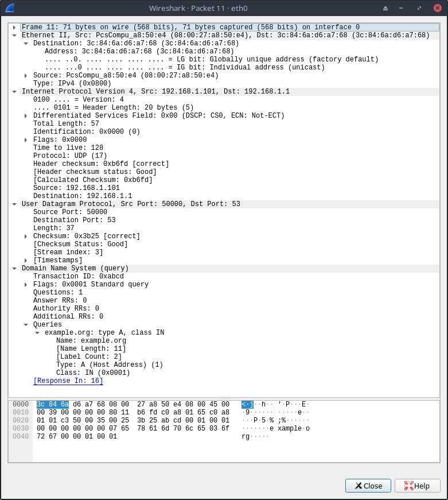
Task: Select the Name: example.org row
Action: [x=91, y=340]
